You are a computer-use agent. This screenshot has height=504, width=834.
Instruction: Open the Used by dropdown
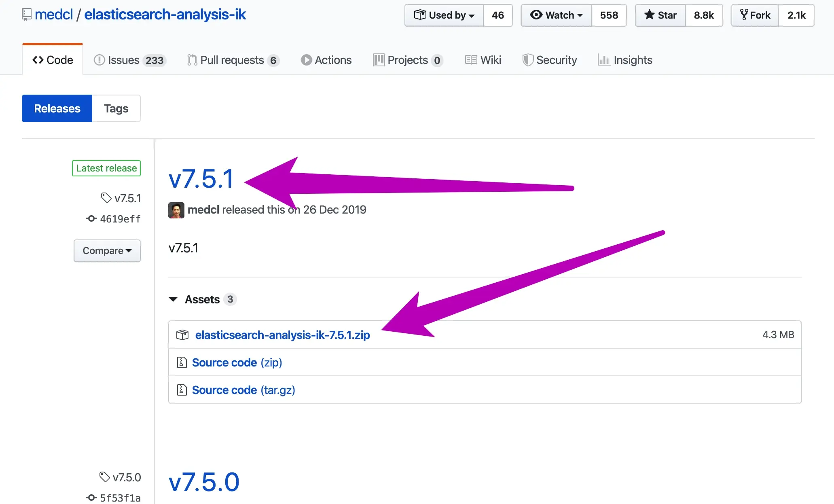click(444, 15)
